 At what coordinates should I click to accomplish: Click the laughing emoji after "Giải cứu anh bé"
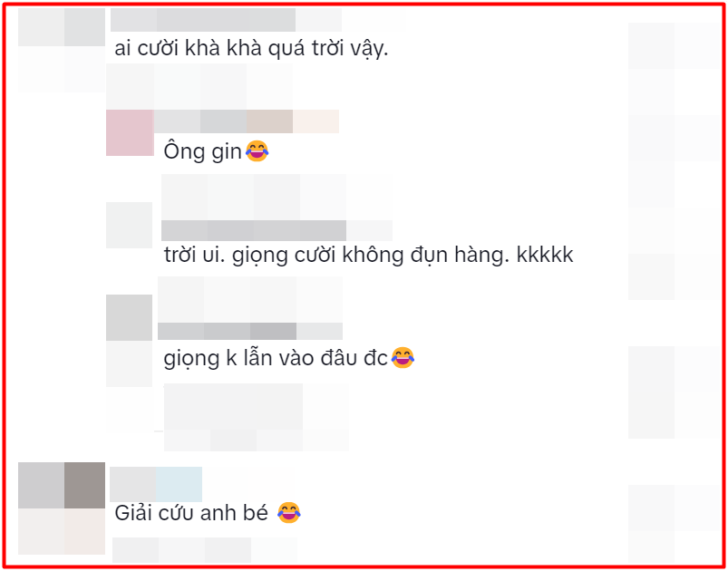pos(289,512)
